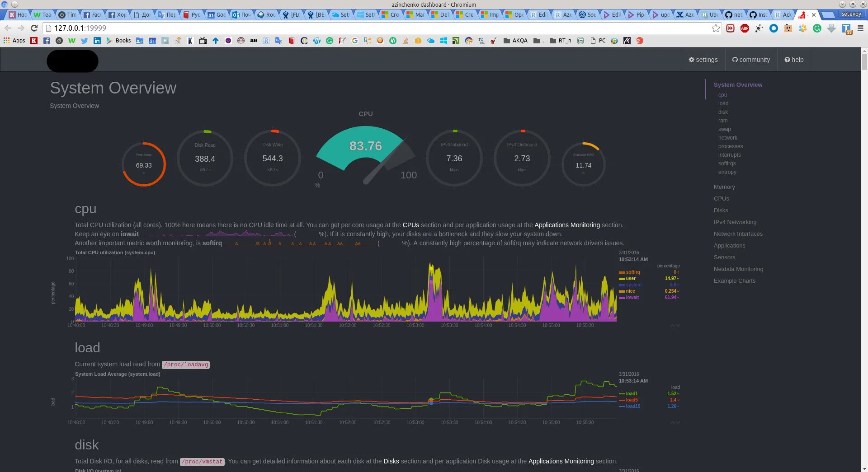Screen dimensions: 868x472
Task: Jump to processes in sidebar menu
Action: 731,146
